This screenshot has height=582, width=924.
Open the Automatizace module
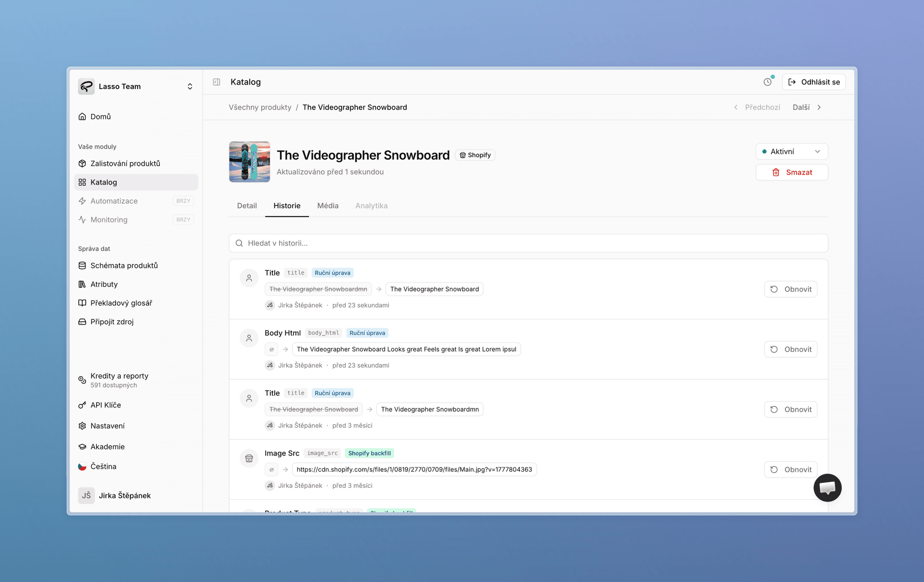[136, 201]
